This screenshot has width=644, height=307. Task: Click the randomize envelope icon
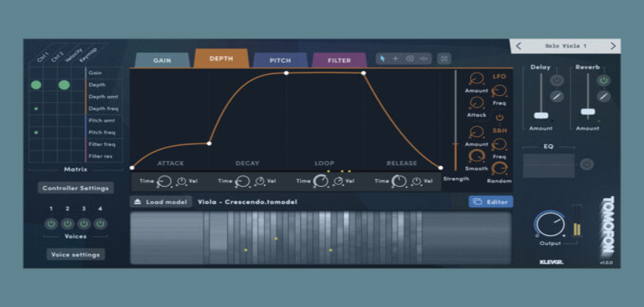444,59
